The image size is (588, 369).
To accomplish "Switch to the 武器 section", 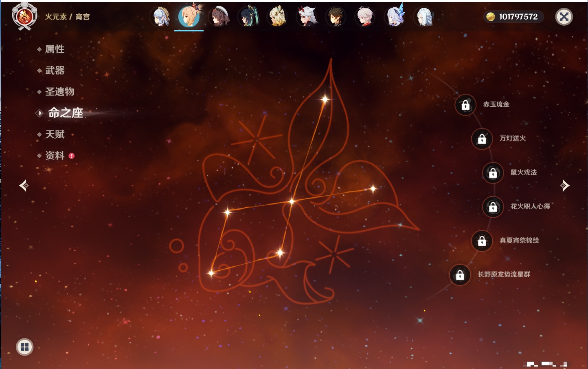I will [55, 71].
